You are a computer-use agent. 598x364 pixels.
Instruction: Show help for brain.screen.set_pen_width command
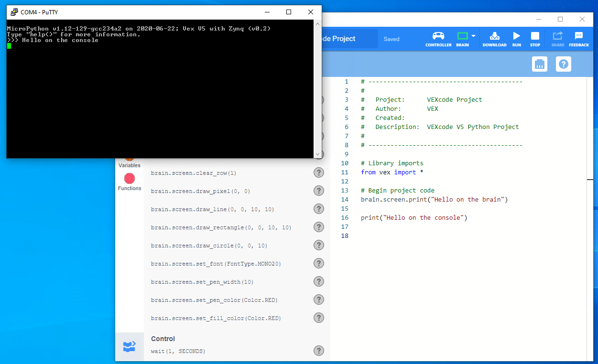pos(319,281)
